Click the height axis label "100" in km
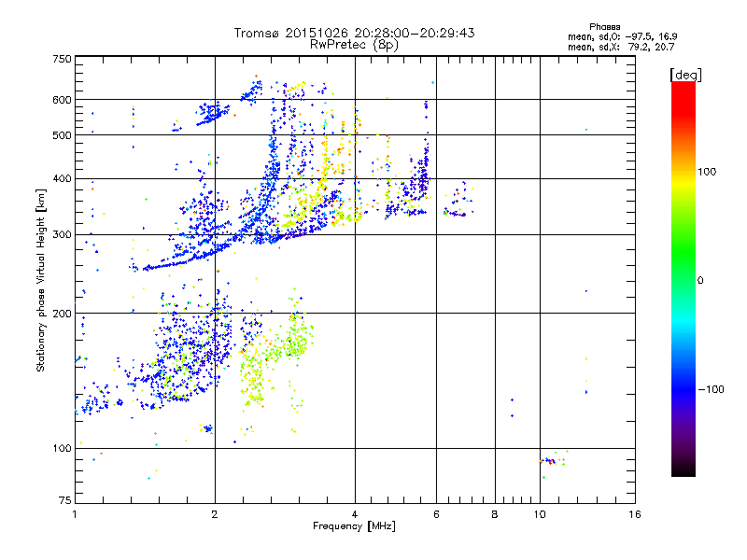This screenshot has width=747, height=560. 62,448
